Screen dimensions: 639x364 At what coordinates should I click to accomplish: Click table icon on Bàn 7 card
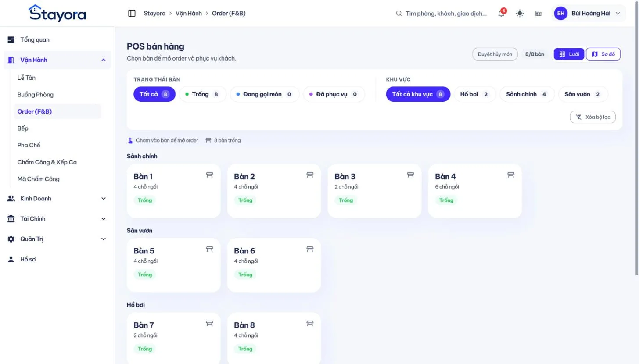point(209,323)
